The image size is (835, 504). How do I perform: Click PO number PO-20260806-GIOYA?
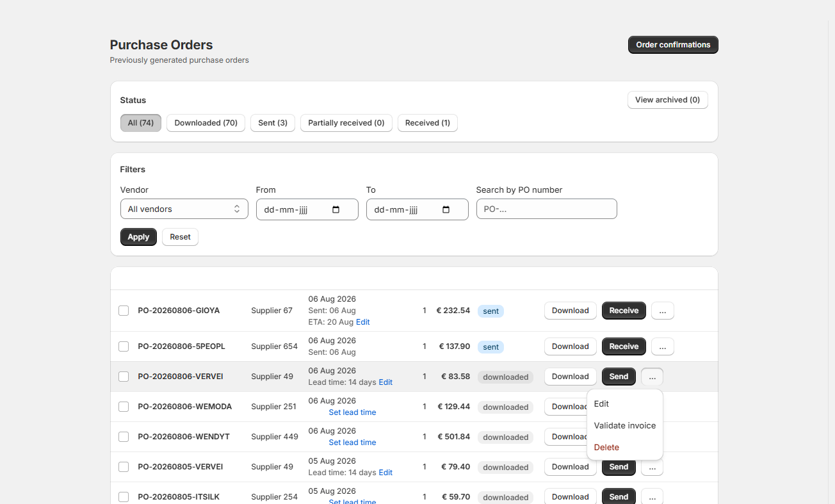click(x=179, y=311)
